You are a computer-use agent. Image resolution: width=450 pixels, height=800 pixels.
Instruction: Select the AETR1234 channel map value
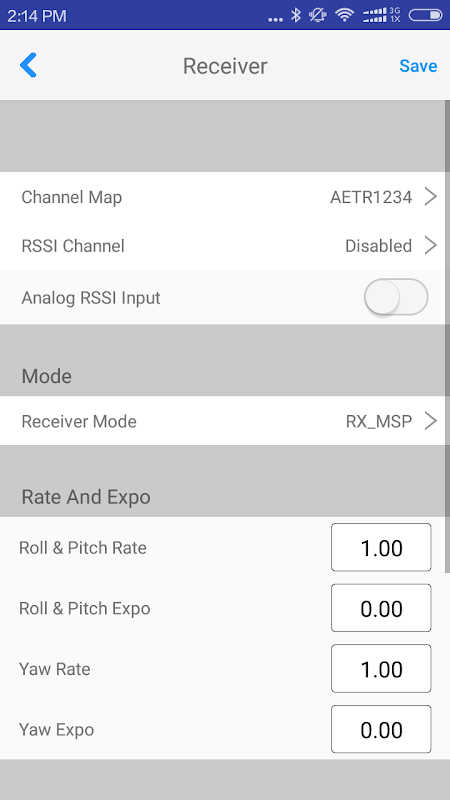pyautogui.click(x=371, y=197)
